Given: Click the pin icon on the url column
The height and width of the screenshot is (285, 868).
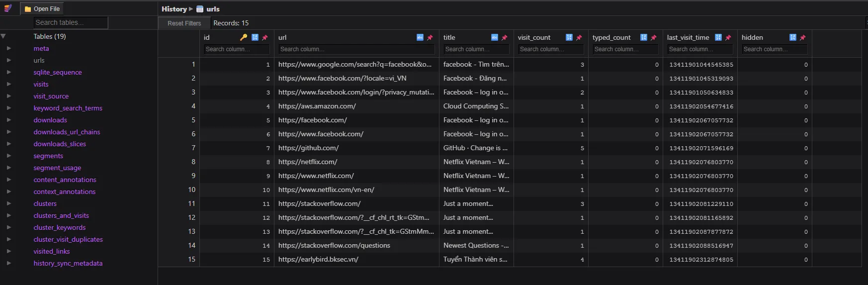Looking at the screenshot, I should [430, 37].
